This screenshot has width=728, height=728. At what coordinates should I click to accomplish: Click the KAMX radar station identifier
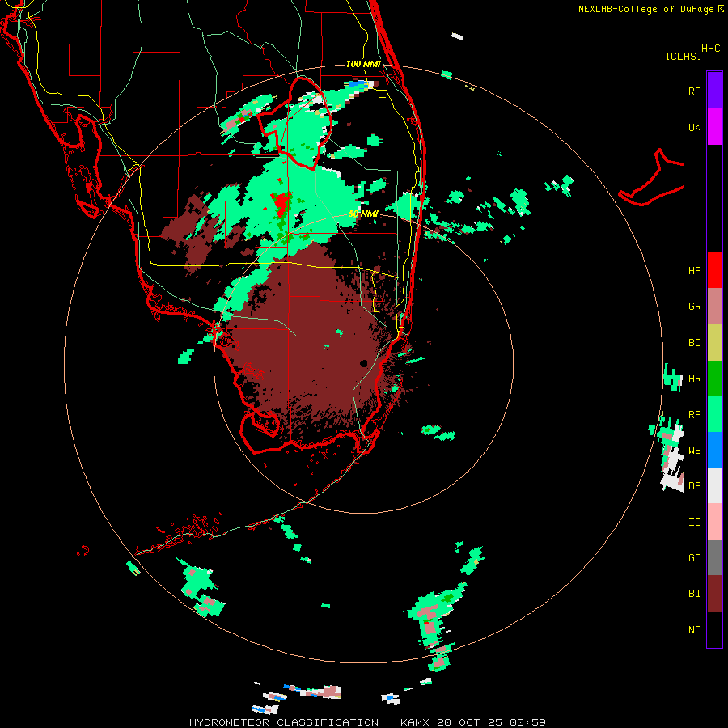point(415,722)
